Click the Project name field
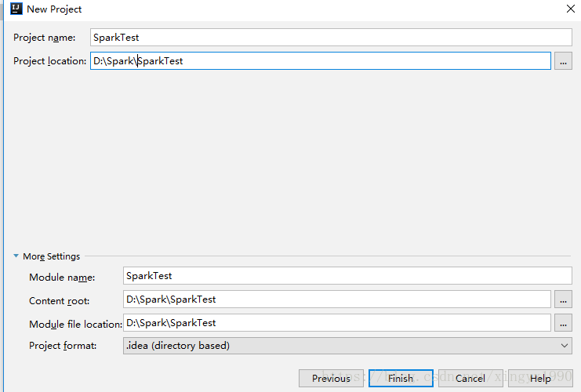Screen dimensions: 581x392 tap(331, 37)
